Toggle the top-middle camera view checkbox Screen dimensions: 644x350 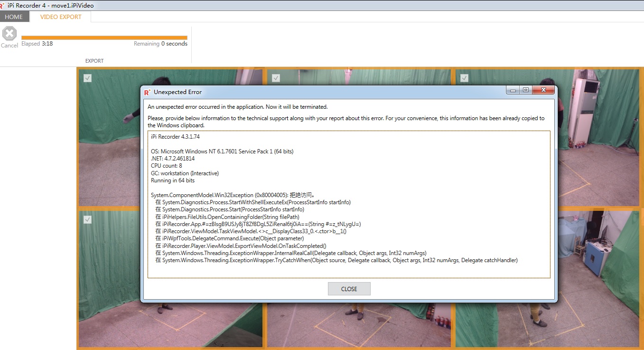pyautogui.click(x=276, y=78)
